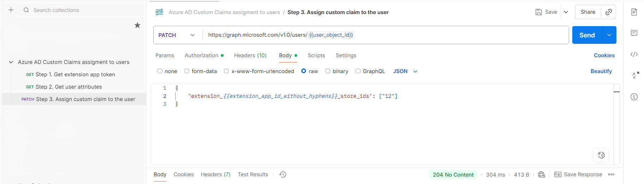Click the info icon in right sidebar
644x184 pixels.
pyautogui.click(x=634, y=97)
